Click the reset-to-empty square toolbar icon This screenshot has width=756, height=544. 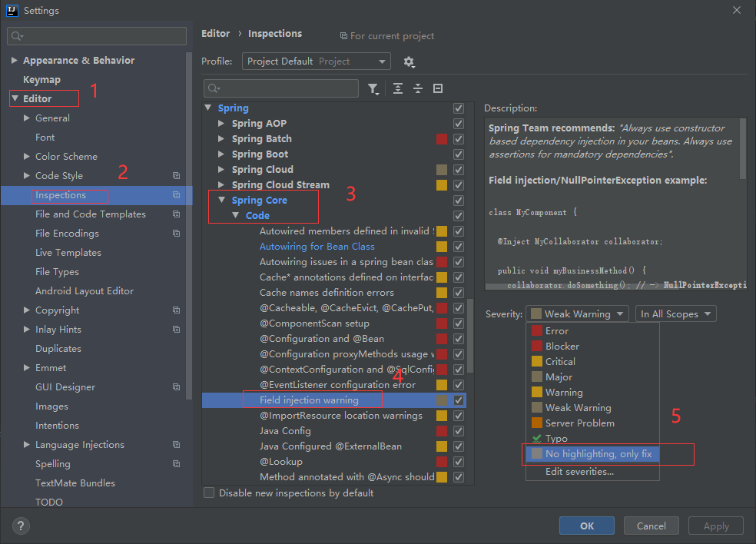(438, 88)
